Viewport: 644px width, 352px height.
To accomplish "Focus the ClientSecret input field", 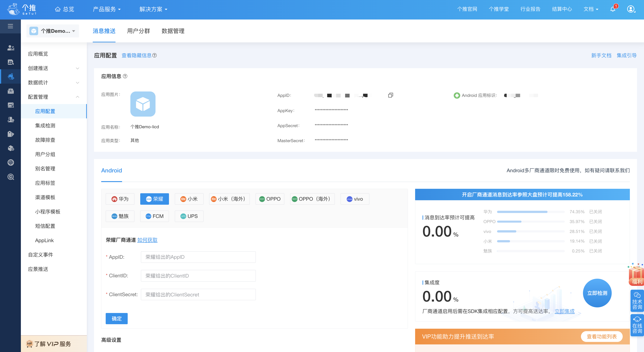I will coord(198,295).
